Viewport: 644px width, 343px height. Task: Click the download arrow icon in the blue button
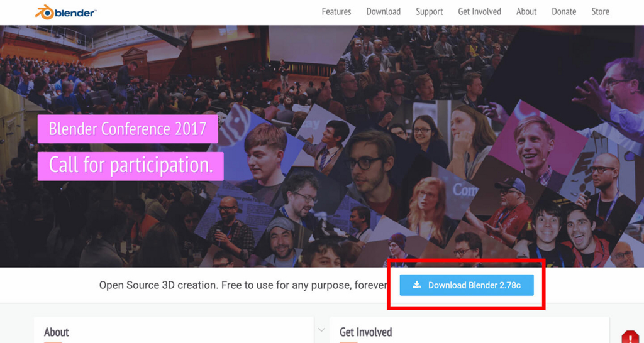(417, 285)
